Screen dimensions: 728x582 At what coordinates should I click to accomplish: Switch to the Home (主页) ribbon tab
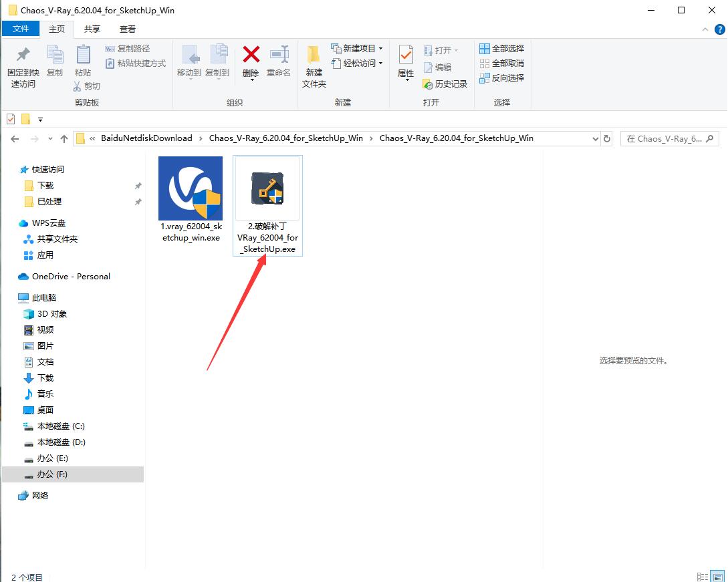[57, 29]
